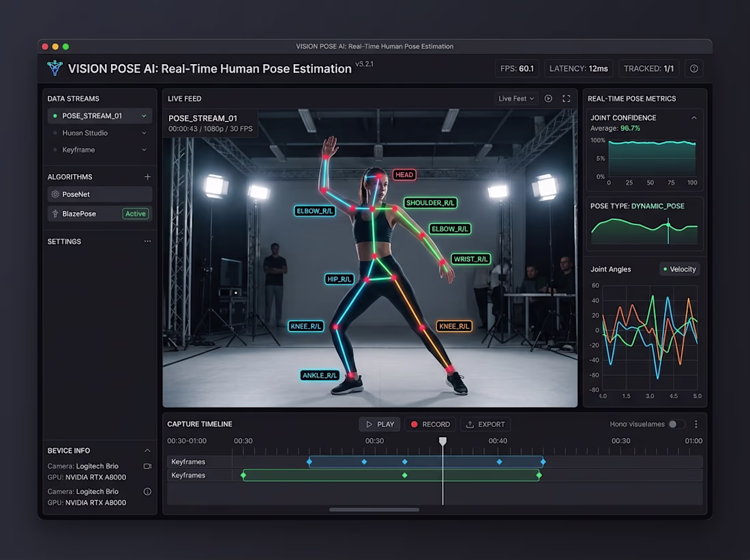Click the POSE_STREAM_01 green status dot
The height and width of the screenshot is (560, 750).
pyautogui.click(x=55, y=116)
